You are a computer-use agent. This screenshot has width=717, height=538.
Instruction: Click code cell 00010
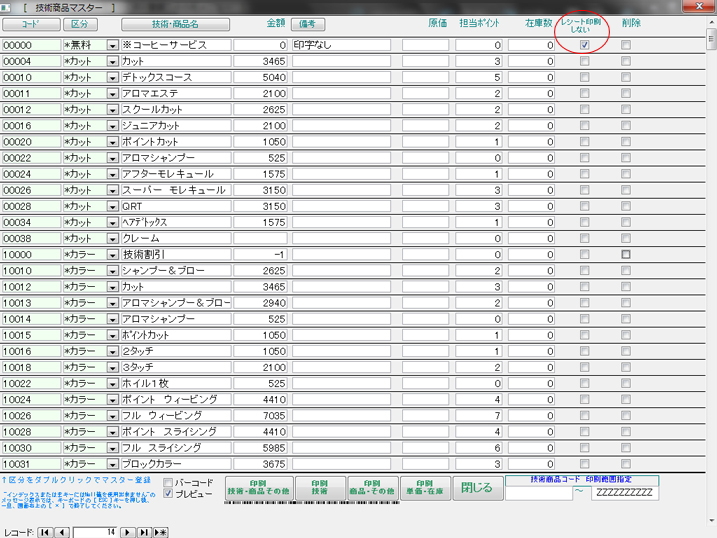[31, 77]
